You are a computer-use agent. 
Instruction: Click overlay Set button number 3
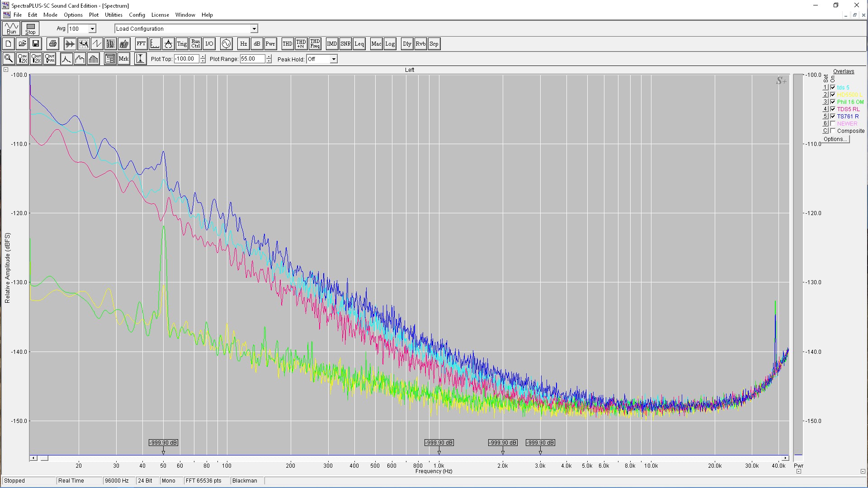click(825, 102)
